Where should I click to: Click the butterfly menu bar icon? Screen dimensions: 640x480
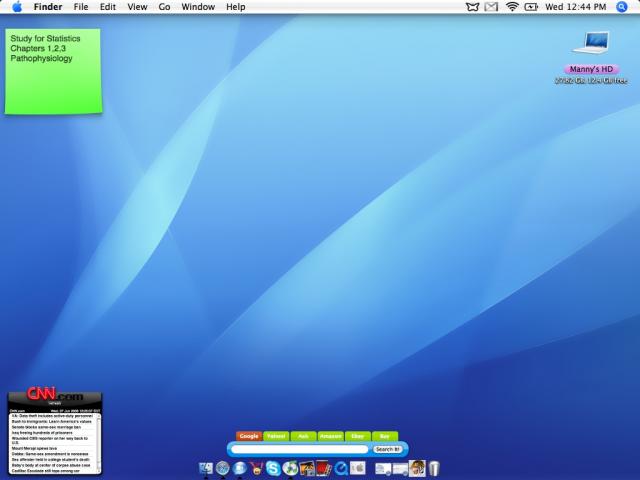(x=472, y=7)
